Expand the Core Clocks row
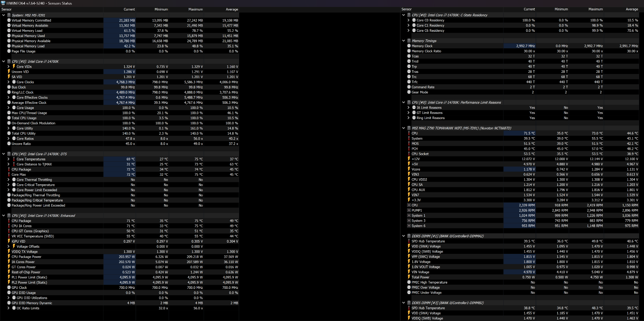The width and height of the screenshot is (644, 321). click(8, 82)
